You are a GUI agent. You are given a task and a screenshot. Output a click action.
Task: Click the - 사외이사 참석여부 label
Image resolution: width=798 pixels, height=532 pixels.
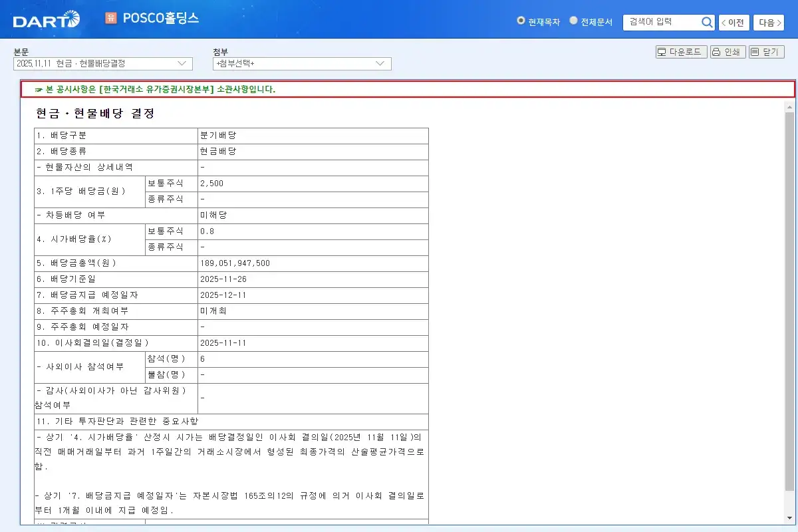point(80,367)
